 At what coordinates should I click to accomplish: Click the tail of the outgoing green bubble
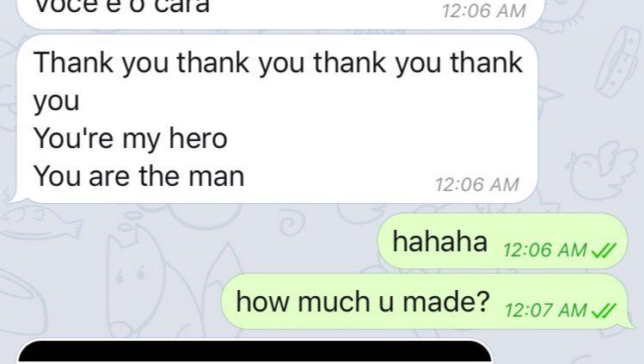pos(630,324)
